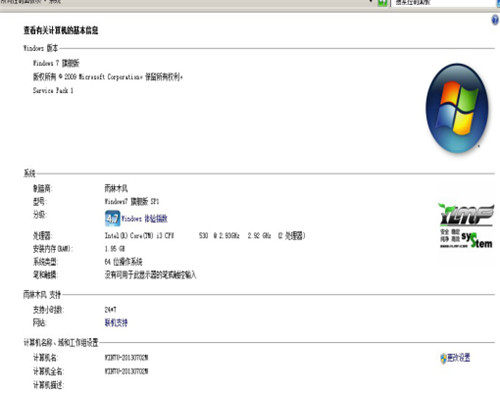Click the Intel Core i3 processor text

[x=205, y=236]
